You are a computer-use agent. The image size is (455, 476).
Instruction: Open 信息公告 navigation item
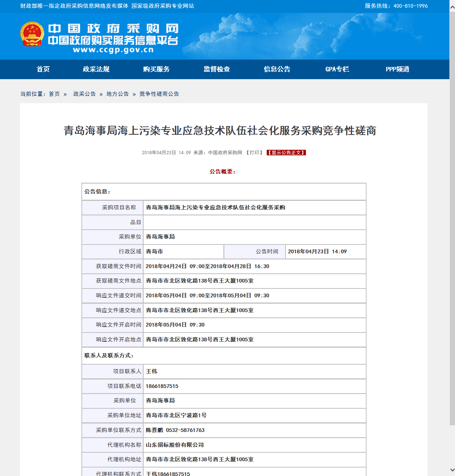point(277,69)
